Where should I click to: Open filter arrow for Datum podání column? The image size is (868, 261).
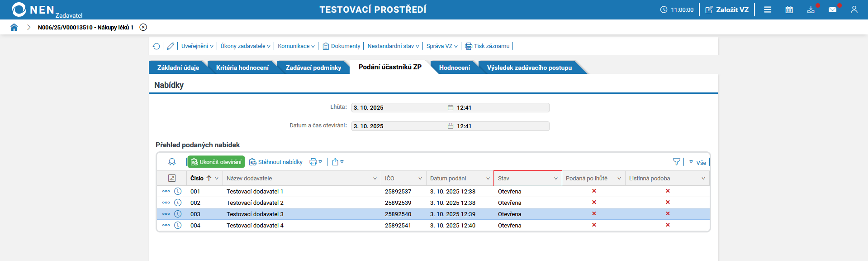[488, 178]
